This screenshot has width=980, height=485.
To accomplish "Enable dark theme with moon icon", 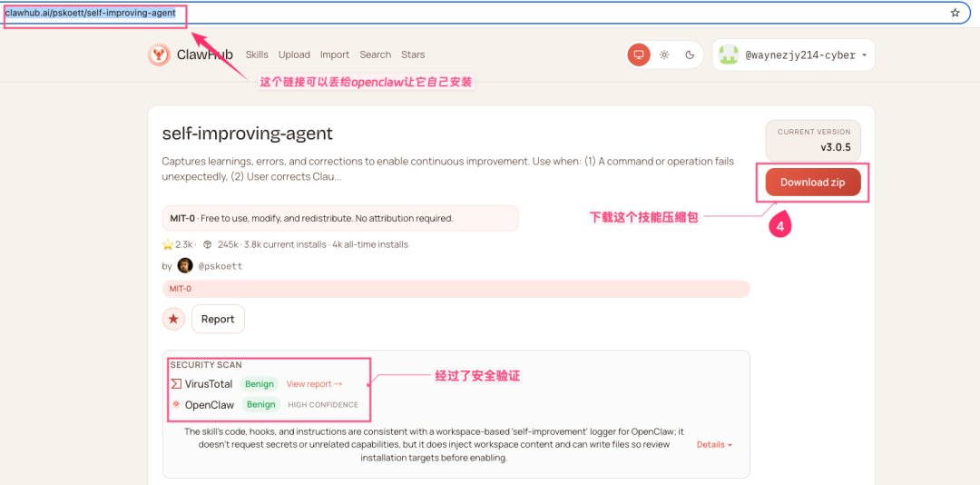I will click(690, 55).
